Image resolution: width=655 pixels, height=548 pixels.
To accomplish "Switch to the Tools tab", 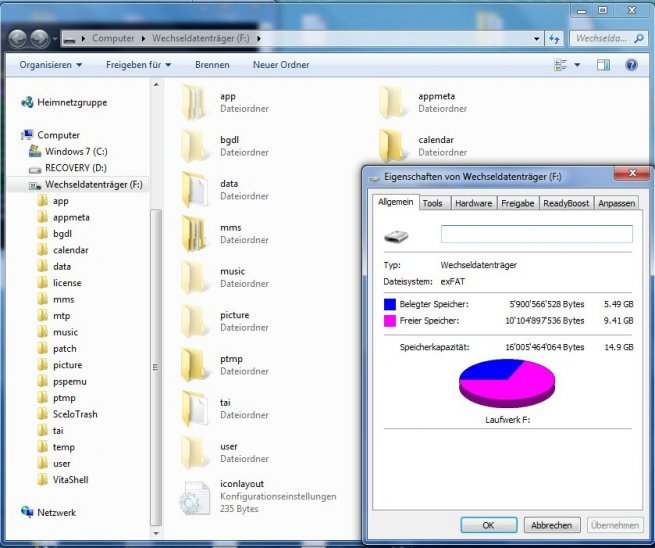I will 432,203.
